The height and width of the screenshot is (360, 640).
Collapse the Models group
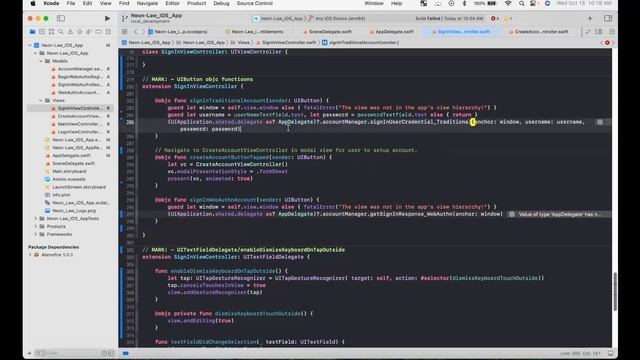[41, 61]
